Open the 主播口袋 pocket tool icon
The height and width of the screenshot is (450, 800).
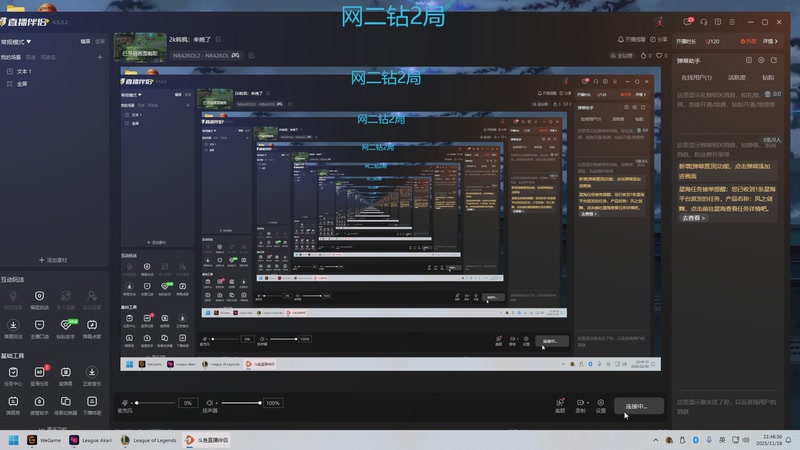39,328
